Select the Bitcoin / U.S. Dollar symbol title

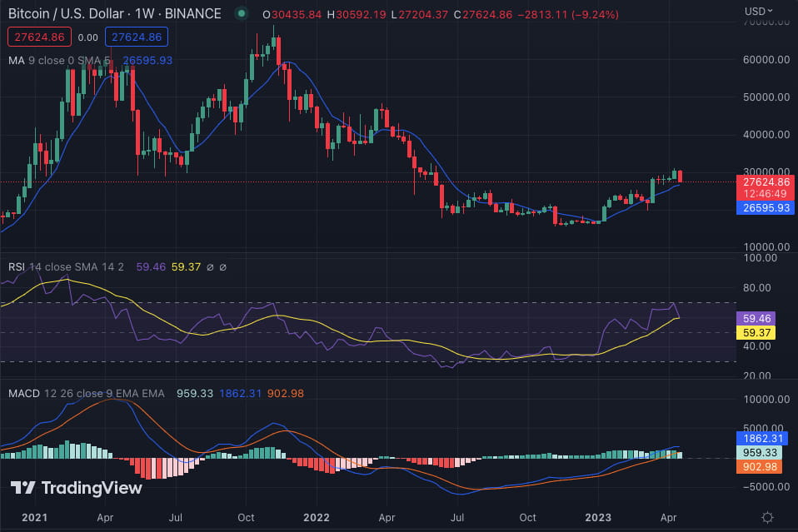pyautogui.click(x=114, y=13)
